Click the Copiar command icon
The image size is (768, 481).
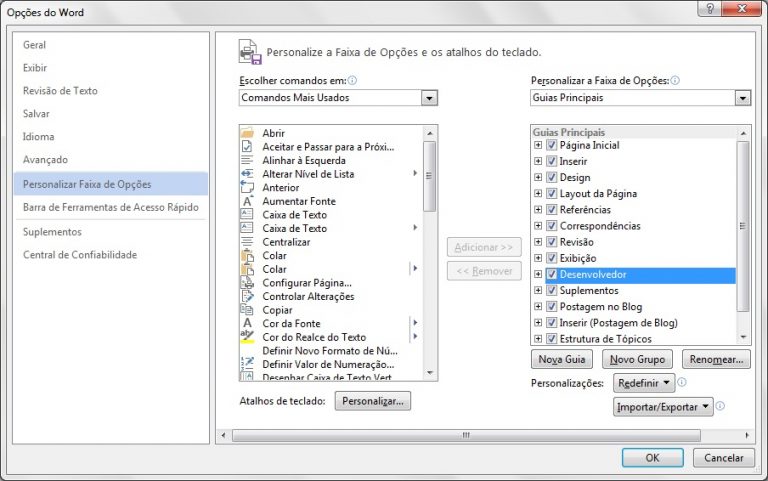(247, 310)
